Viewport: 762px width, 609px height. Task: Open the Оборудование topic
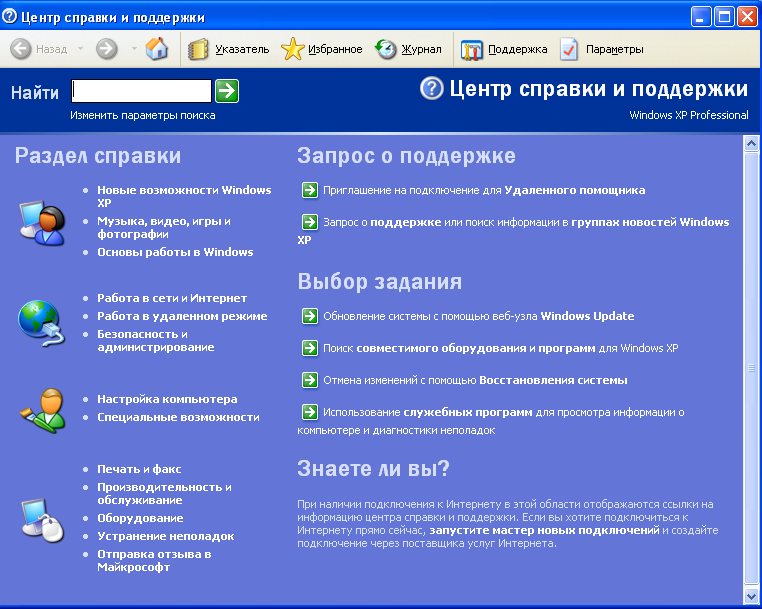[x=140, y=518]
